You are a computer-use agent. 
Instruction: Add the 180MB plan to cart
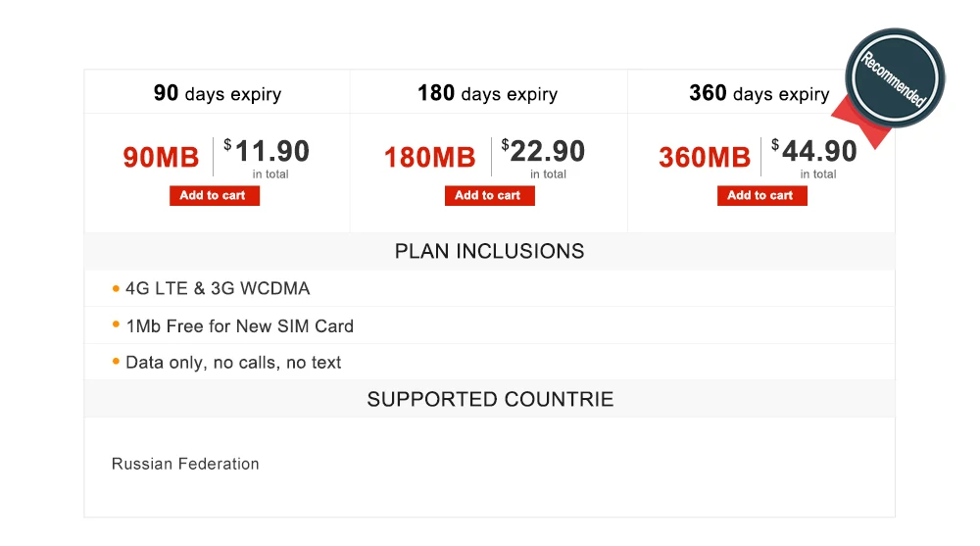(488, 196)
